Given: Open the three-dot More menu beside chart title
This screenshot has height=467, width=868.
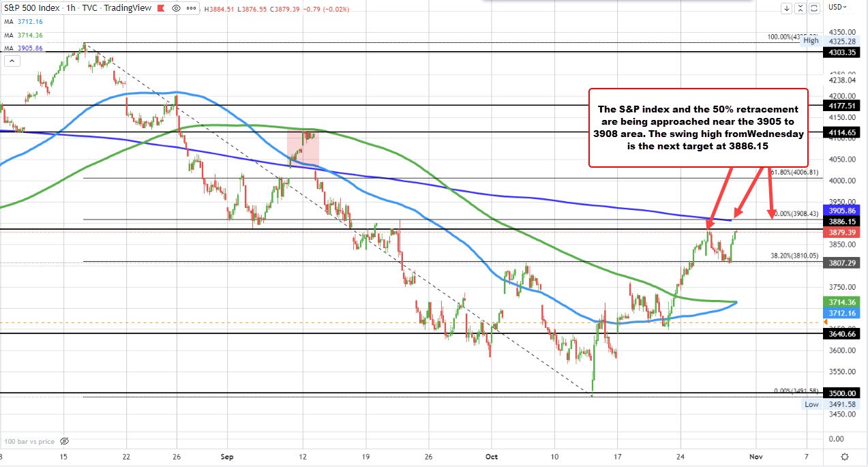Looking at the screenshot, I should point(191,8).
